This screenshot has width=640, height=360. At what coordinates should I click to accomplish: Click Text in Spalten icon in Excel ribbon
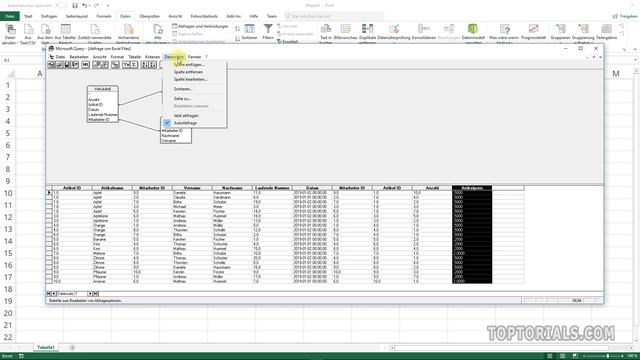click(326, 29)
